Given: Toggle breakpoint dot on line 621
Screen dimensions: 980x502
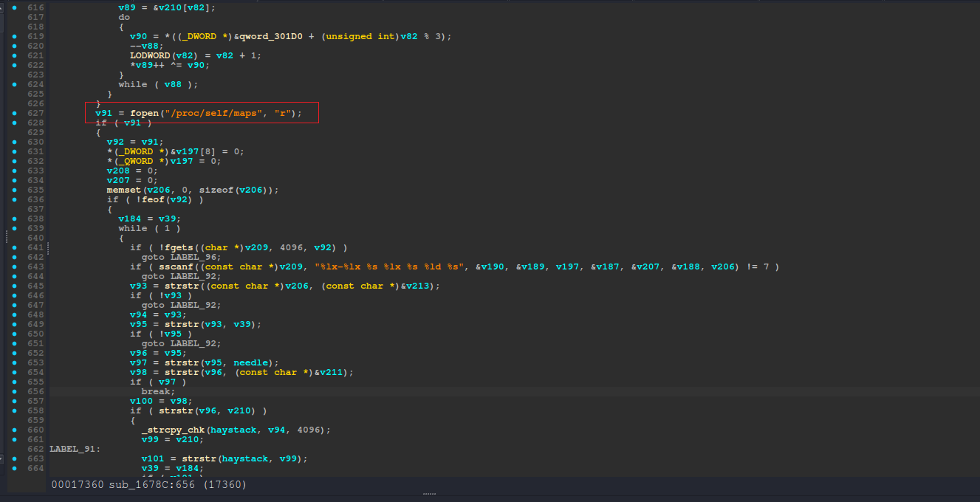Looking at the screenshot, I should coord(16,55).
